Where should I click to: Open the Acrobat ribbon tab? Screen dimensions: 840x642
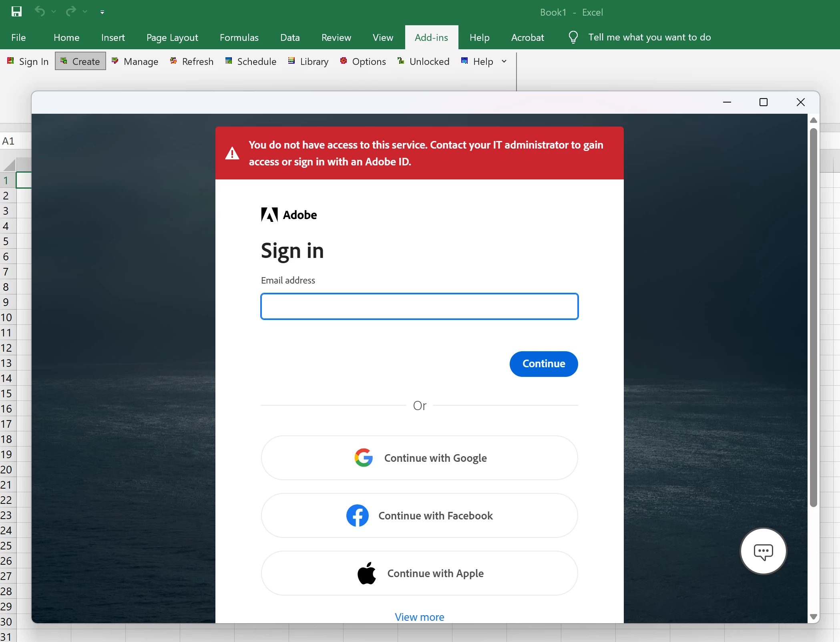coord(527,37)
